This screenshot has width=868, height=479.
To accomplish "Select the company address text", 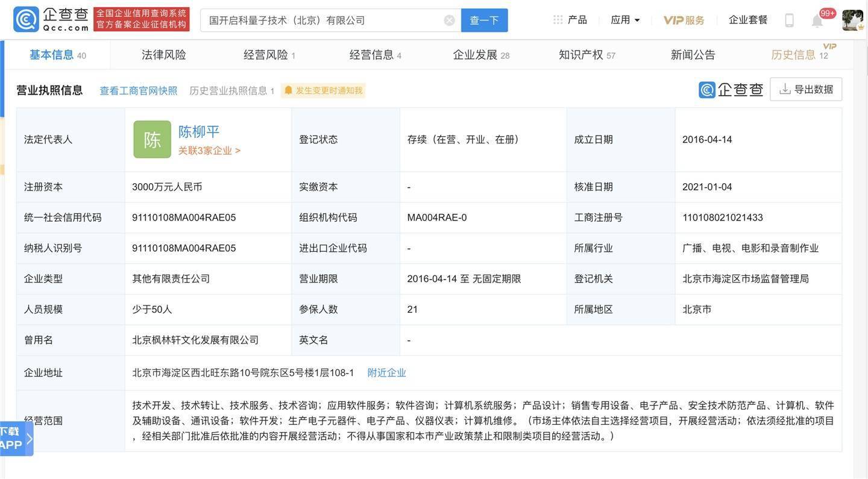I will [x=244, y=372].
